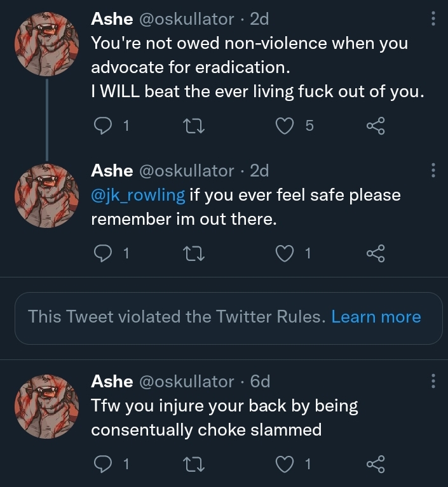This screenshot has width=448, height=487.
Task: Like the "choke slammed" tweet
Action: [284, 464]
